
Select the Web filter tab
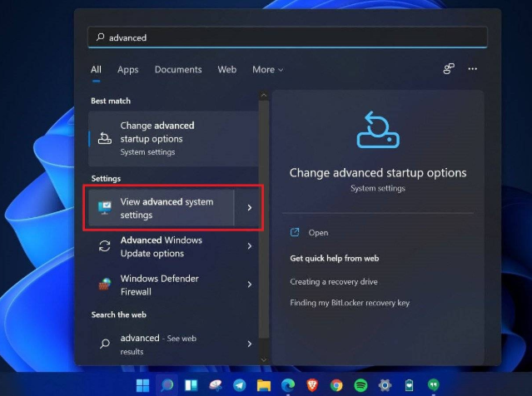[x=226, y=70]
